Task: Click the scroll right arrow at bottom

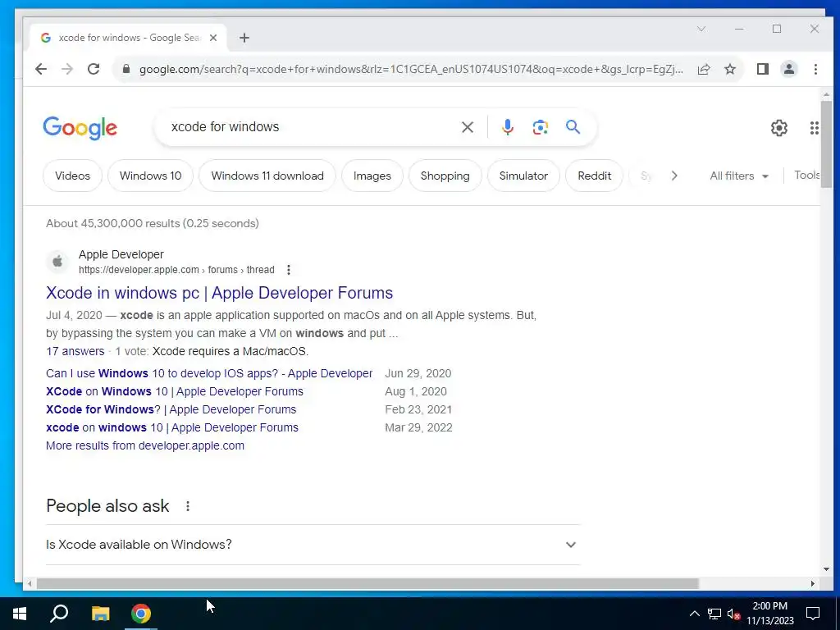Action: 813,583
